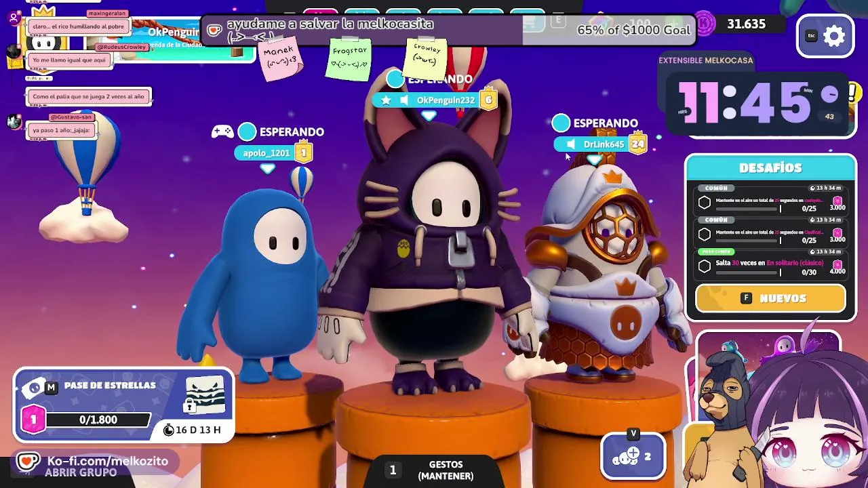Click the @RudeusCrowley mention tag in chat
The image size is (868, 488).
[122, 47]
